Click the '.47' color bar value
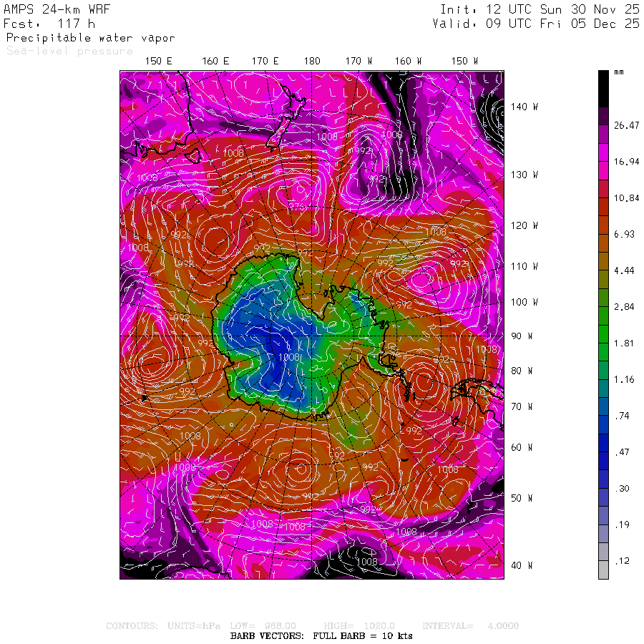The width and height of the screenshot is (644, 644). [x=623, y=452]
